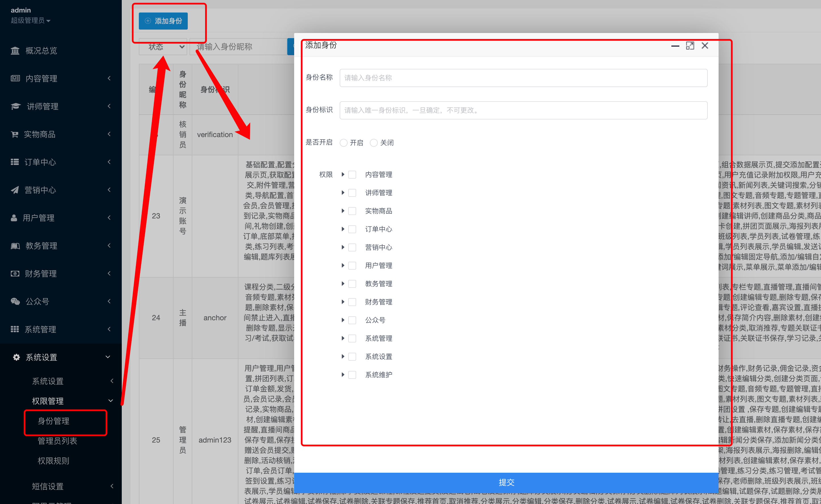Click the 概况总览 bank icon in sidebar

(x=15, y=51)
